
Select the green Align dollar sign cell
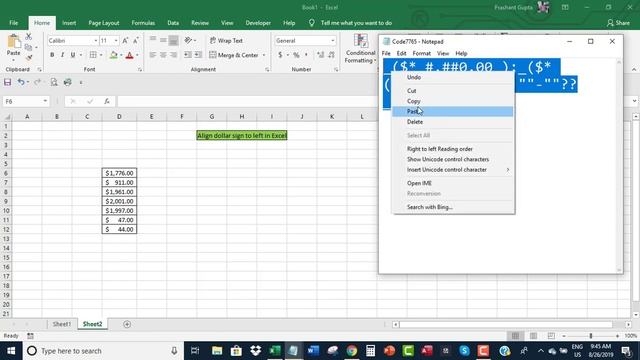[242, 136]
